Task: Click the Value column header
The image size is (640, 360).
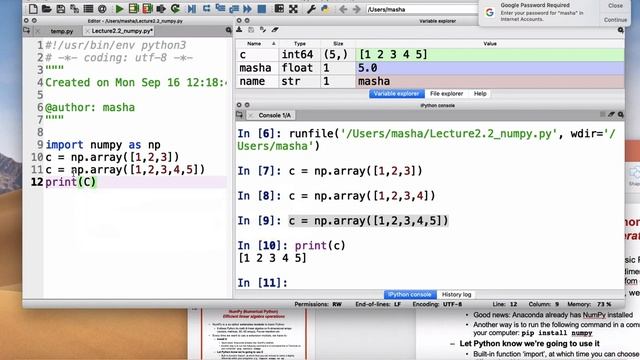Action: (490, 44)
